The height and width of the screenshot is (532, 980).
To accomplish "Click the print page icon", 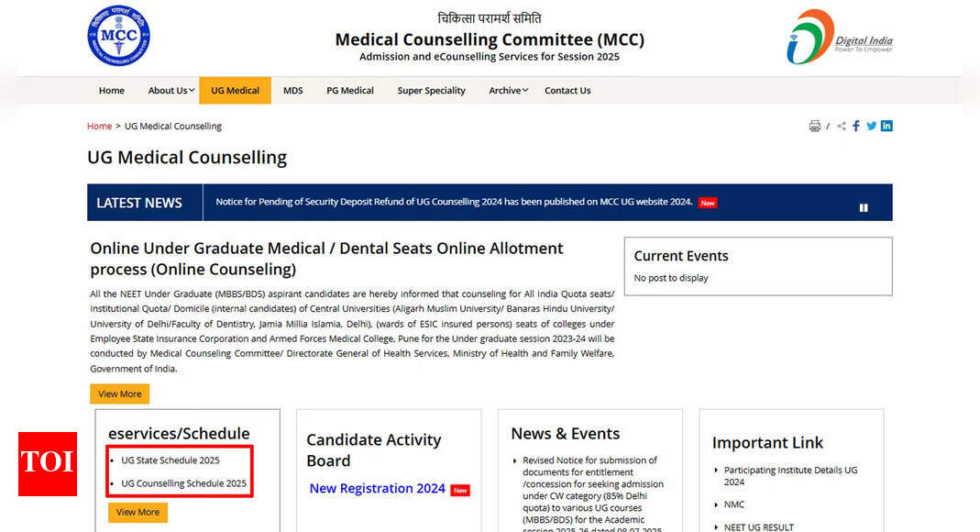I will pos(814,127).
